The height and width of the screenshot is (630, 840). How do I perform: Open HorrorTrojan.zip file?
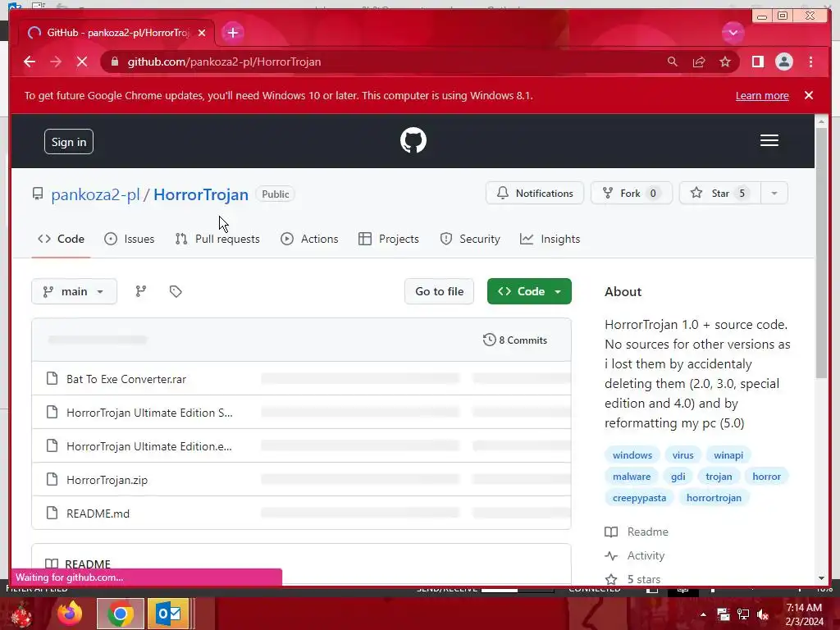[x=107, y=480]
